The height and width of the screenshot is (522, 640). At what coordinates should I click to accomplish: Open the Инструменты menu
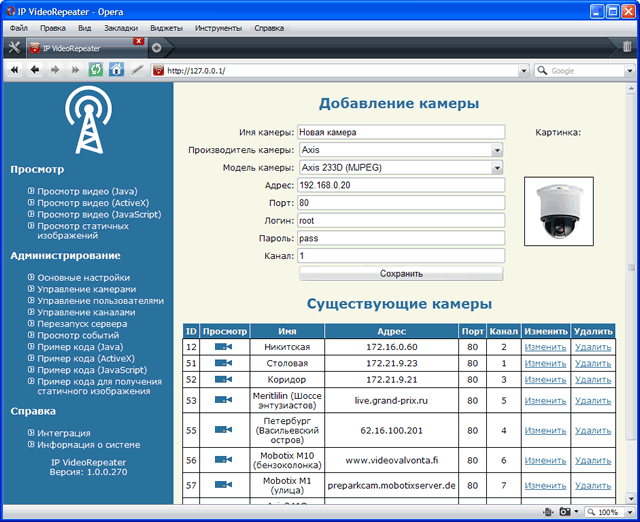point(218,28)
